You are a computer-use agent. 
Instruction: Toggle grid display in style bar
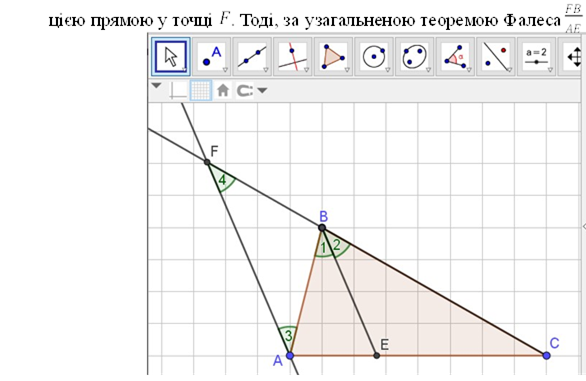point(201,90)
